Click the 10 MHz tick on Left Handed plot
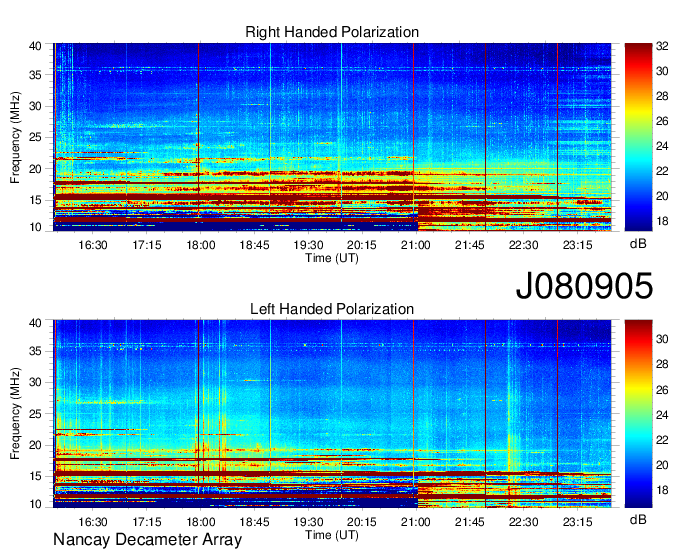Viewport: 680px width, 552px height. point(35,504)
